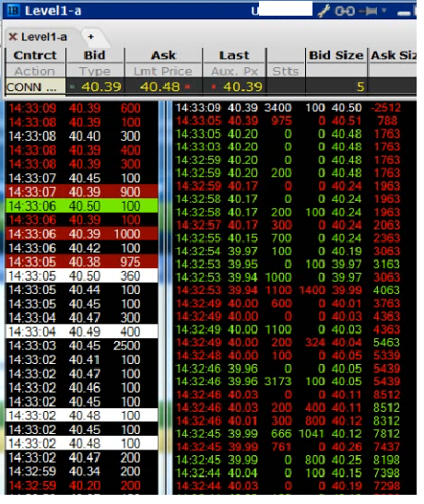
Task: Select quote row 14:32:53 with 1400 size
Action: [x=288, y=290]
